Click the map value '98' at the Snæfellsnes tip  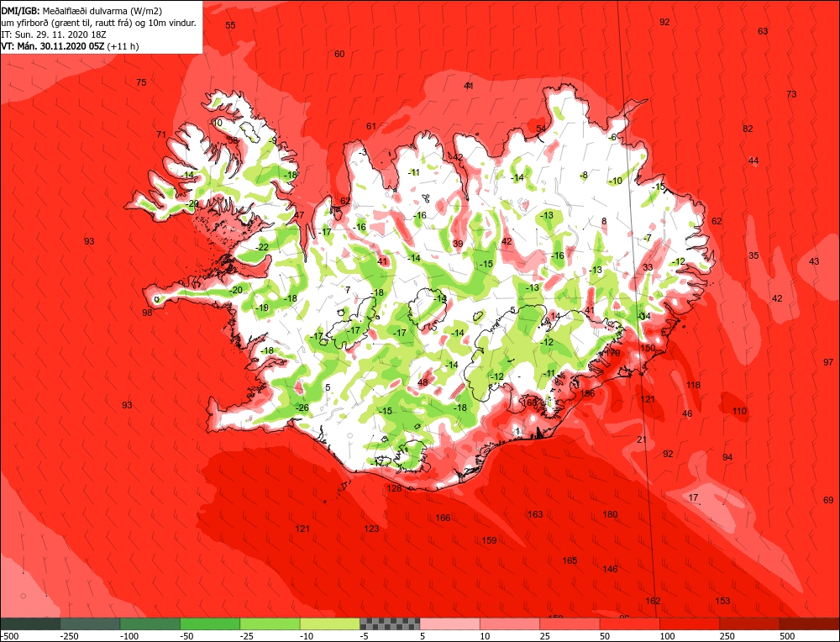coord(147,313)
